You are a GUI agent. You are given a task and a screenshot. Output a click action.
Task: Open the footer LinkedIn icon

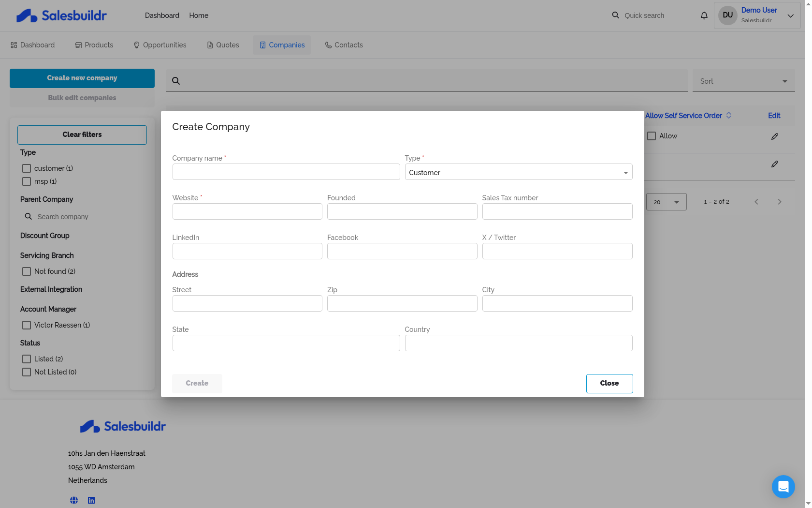pyautogui.click(x=91, y=500)
